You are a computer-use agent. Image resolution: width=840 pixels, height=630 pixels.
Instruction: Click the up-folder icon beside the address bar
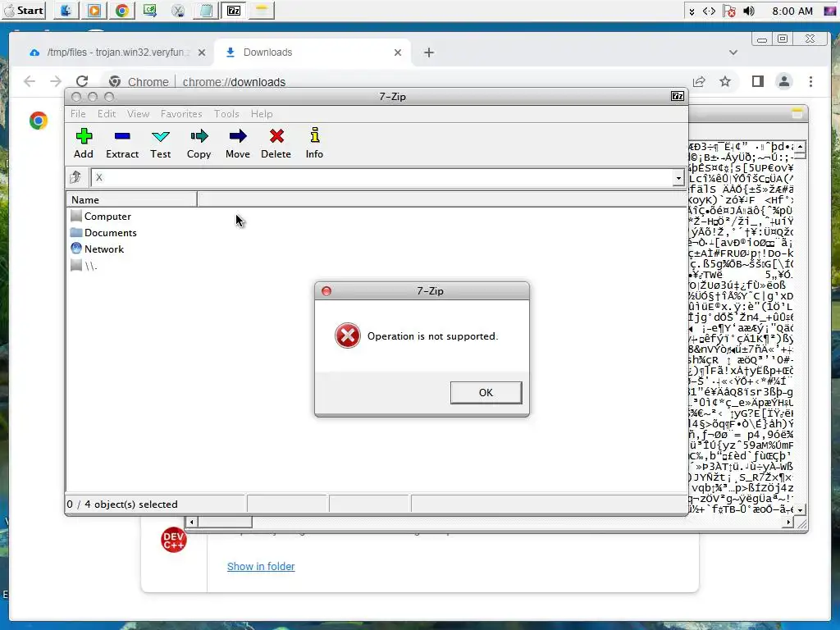pyautogui.click(x=75, y=177)
